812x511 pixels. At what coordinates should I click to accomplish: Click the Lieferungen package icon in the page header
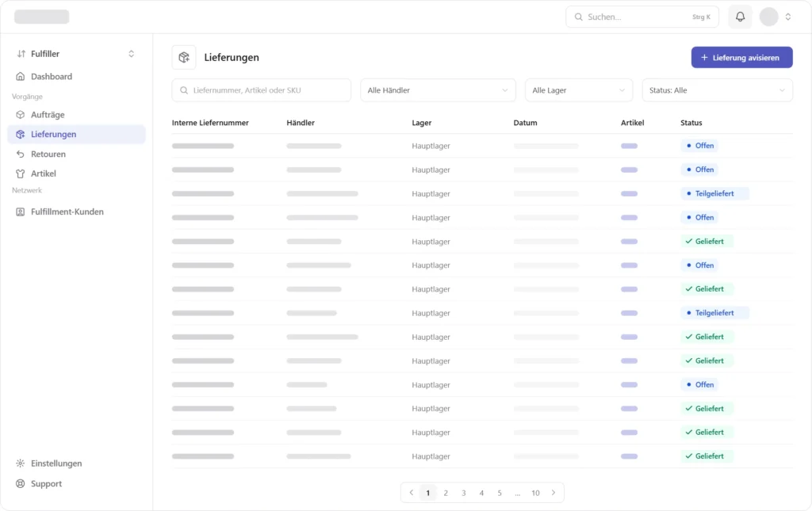point(184,57)
